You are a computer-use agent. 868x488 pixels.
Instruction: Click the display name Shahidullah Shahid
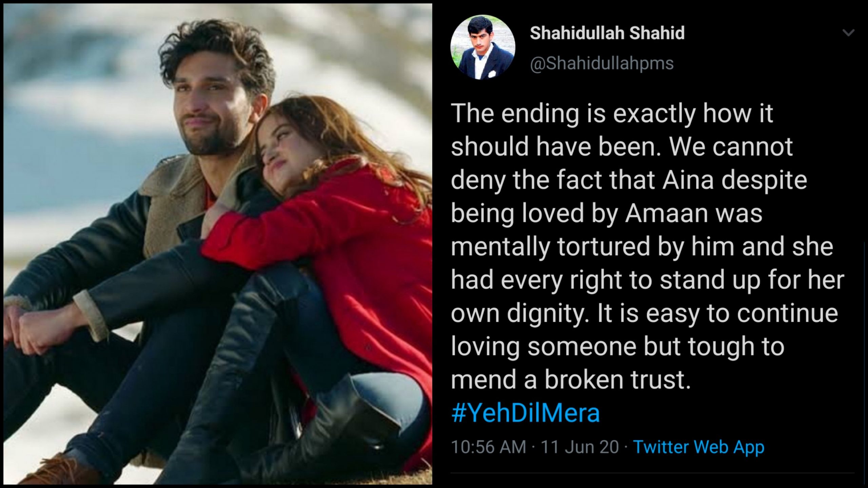(607, 33)
